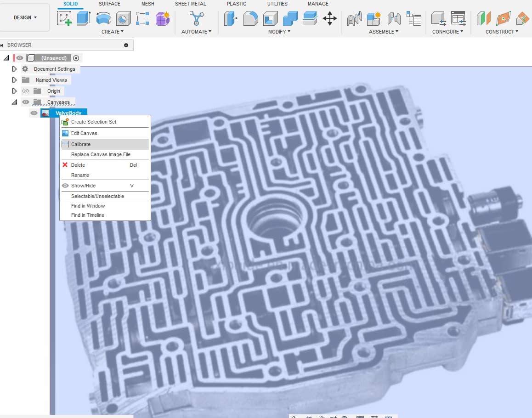The height and width of the screenshot is (418, 532).
Task: Click the purple Create Form icon
Action: (163, 18)
